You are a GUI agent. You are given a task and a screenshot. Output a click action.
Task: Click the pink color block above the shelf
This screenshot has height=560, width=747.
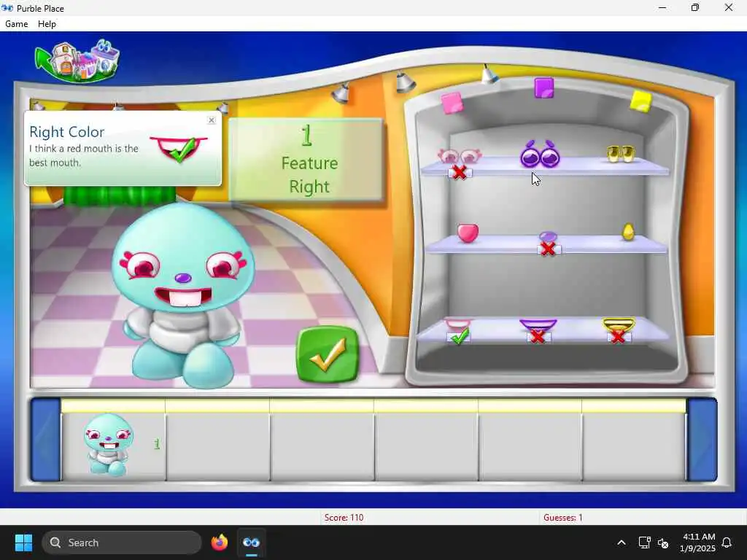[452, 103]
